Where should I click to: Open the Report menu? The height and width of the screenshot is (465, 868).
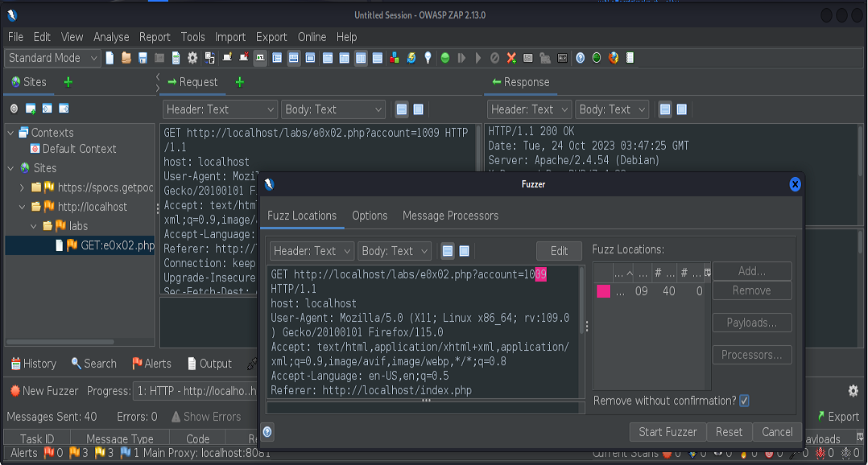[155, 37]
